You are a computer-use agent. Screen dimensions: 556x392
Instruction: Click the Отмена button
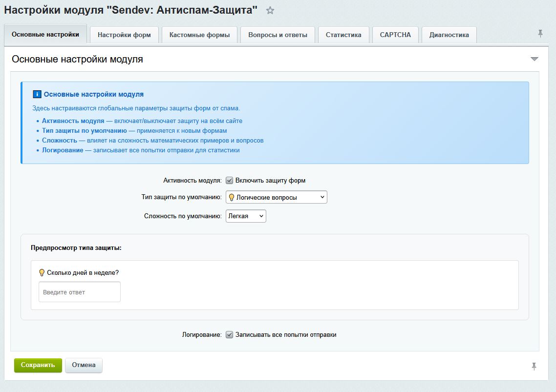coord(84,365)
